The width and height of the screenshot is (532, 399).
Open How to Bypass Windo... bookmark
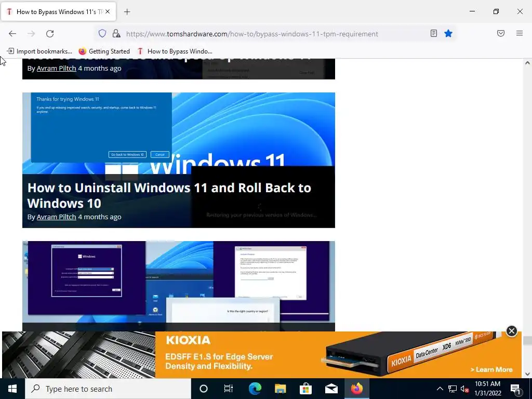(175, 51)
